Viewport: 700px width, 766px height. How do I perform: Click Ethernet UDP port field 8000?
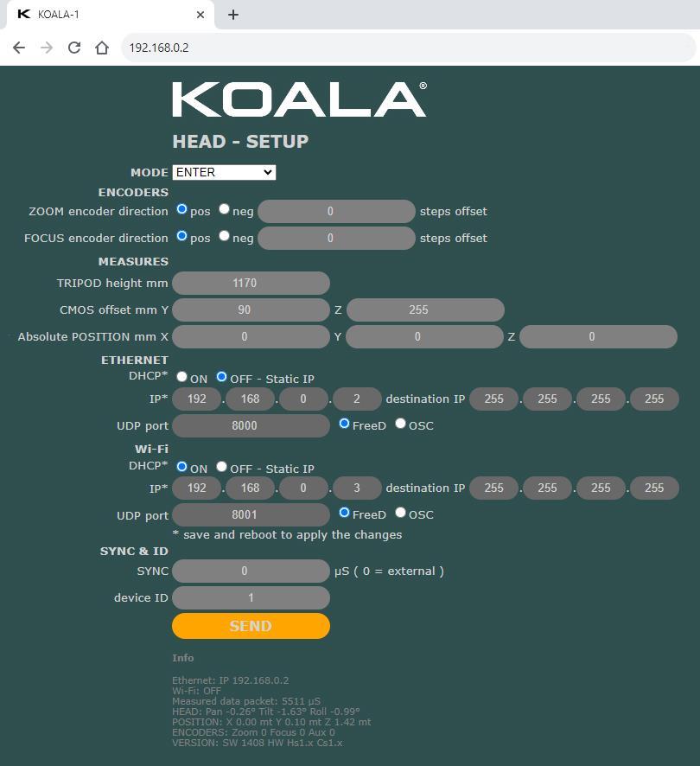tap(251, 425)
